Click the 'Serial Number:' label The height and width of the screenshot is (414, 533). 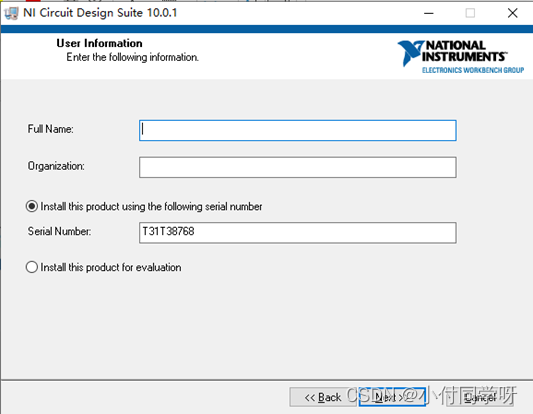(x=59, y=231)
